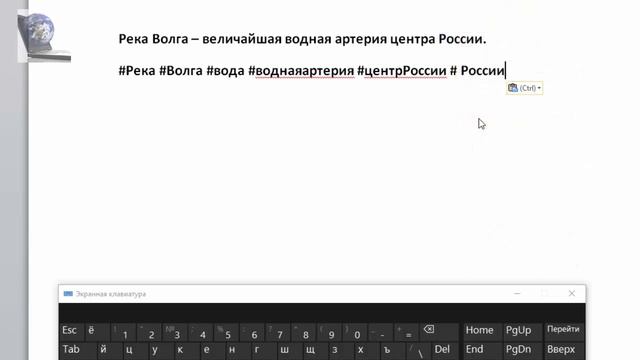Viewport: 640px width, 360px height.
Task: Tap the backslash key on the on-screen keyboard
Action: [x=418, y=351]
